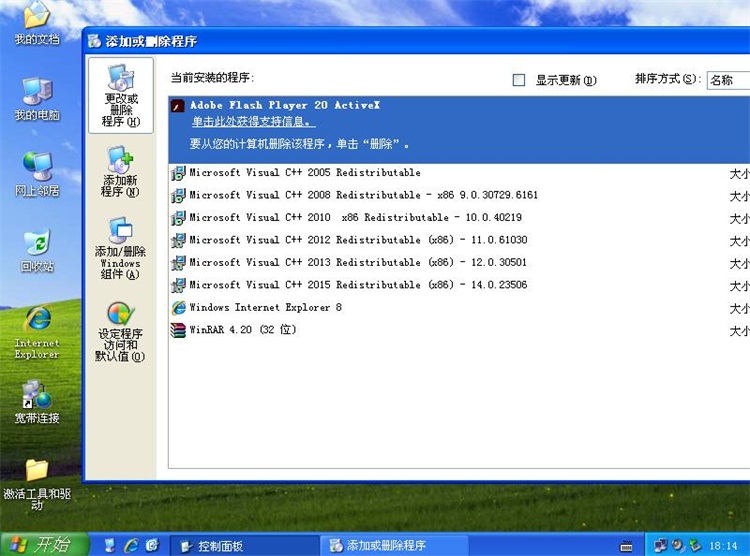Open Add/Remove Windows Components sidebar button

[120, 247]
